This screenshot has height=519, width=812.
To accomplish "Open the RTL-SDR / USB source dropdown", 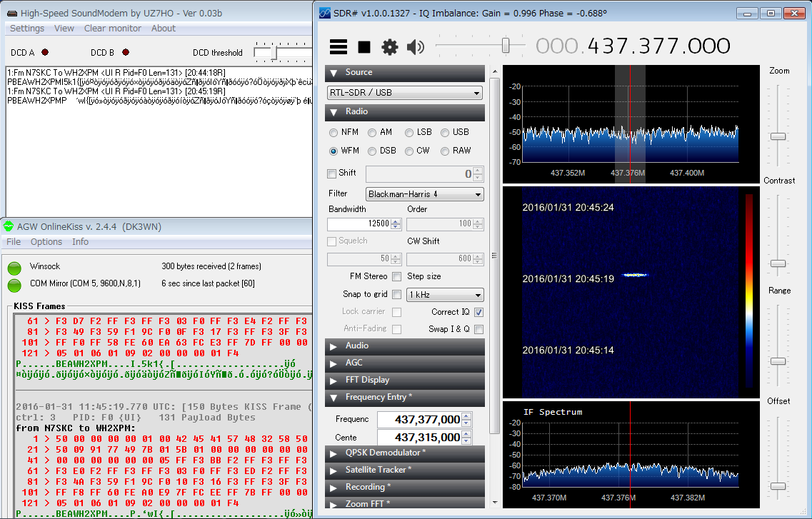I will point(405,93).
